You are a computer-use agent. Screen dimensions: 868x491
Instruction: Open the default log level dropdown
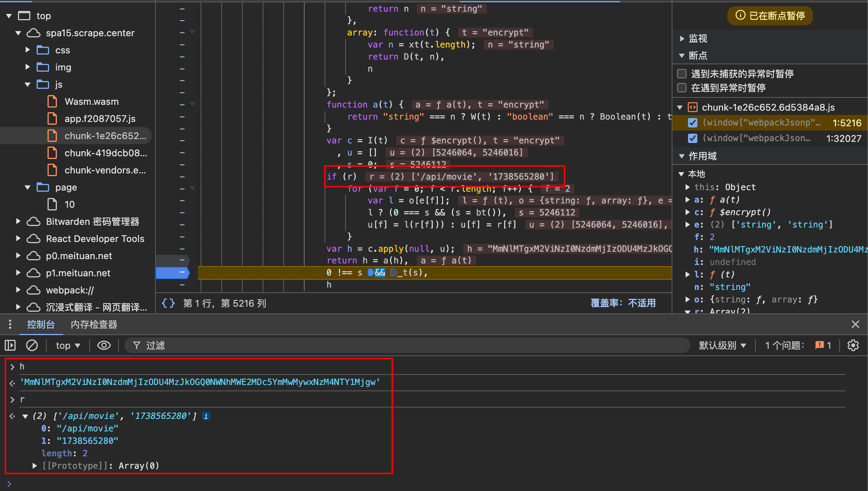click(x=722, y=345)
